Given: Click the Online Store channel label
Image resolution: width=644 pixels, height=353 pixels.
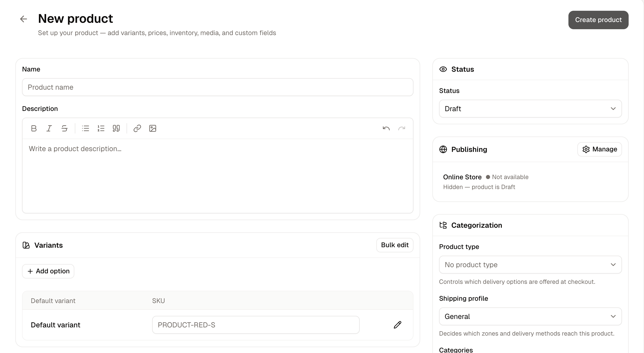Looking at the screenshot, I should click(x=462, y=177).
